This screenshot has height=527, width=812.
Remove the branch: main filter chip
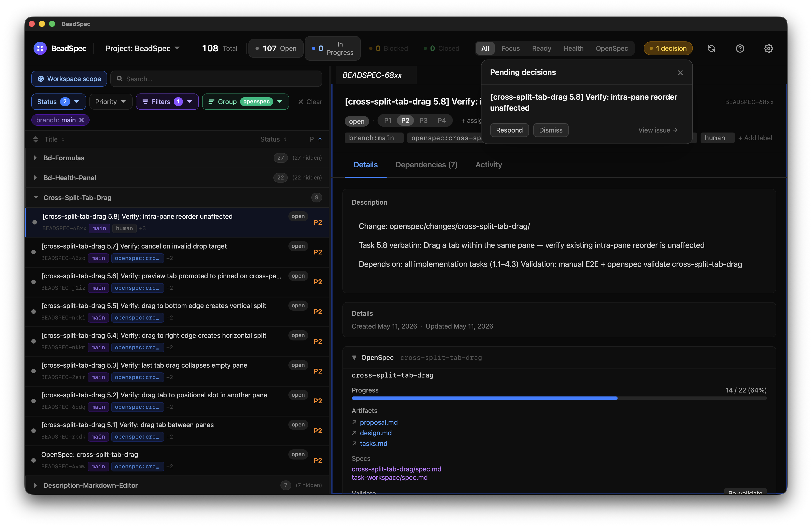[x=82, y=120]
